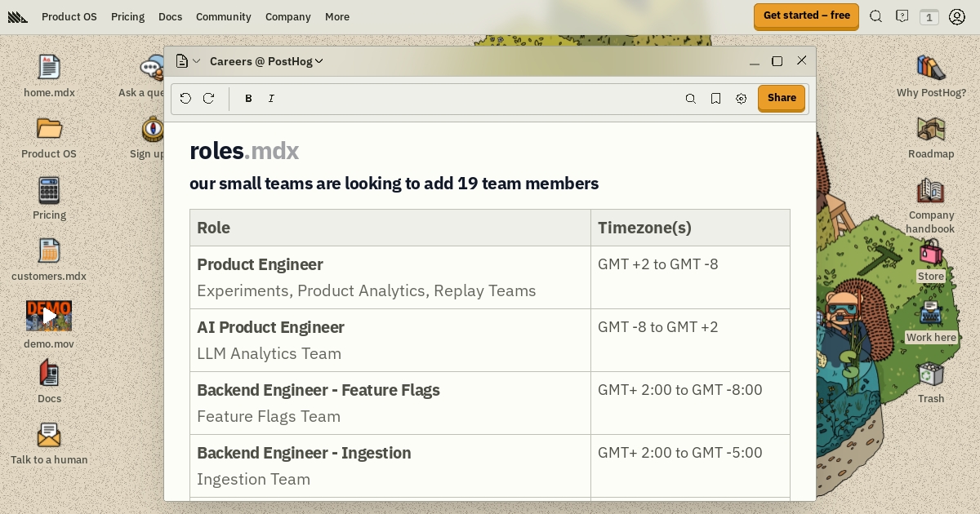Play the demo.mov video thumbnail
Image resolution: width=980 pixels, height=514 pixels.
point(49,315)
